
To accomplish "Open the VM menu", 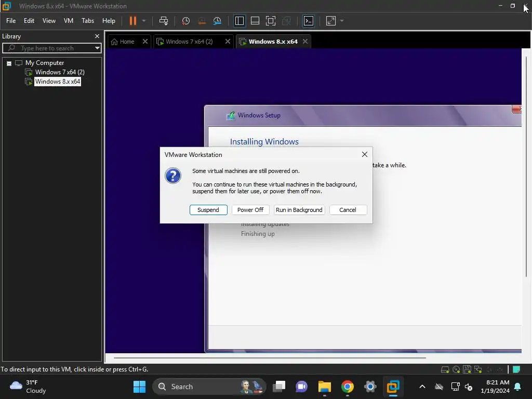I will coord(69,21).
